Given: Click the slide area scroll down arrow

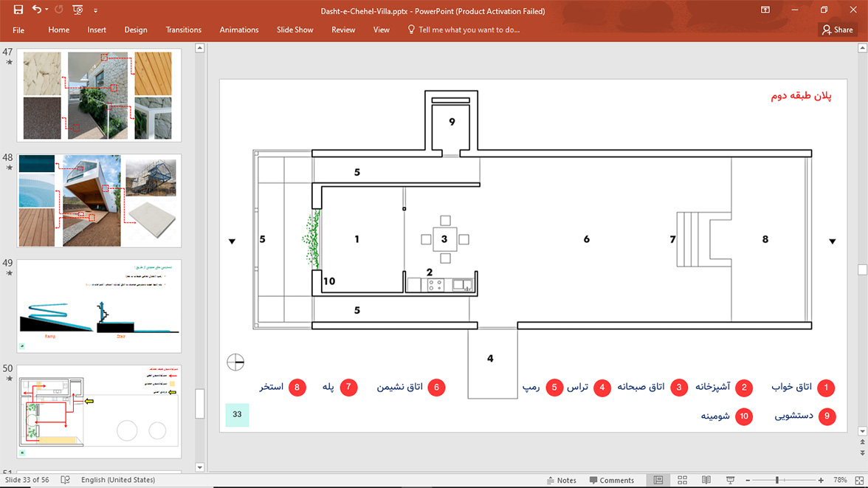Looking at the screenshot, I should 862,431.
